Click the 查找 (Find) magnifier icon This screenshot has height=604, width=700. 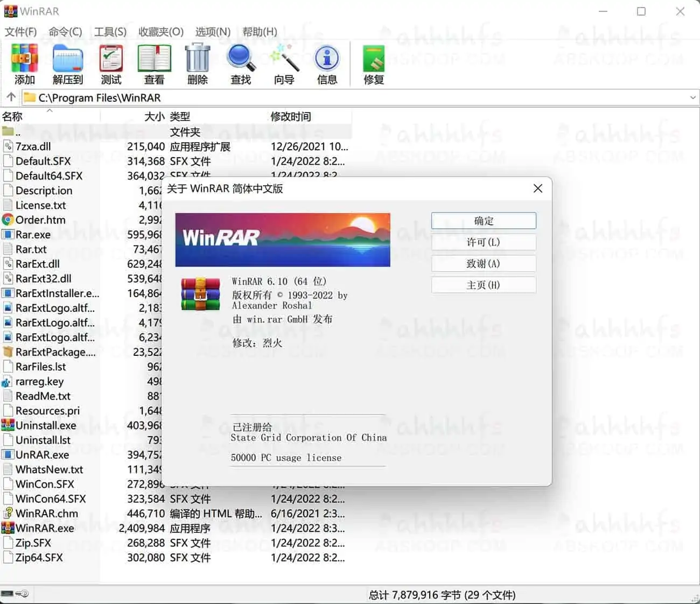coord(241,58)
